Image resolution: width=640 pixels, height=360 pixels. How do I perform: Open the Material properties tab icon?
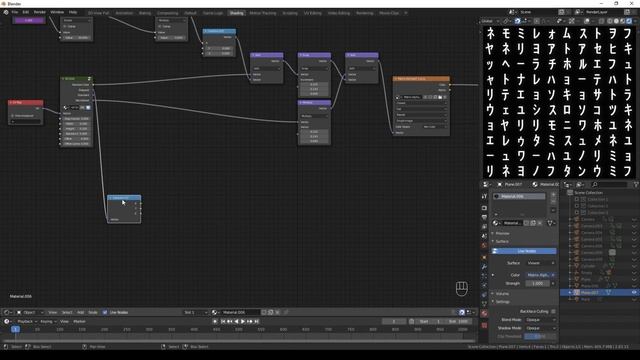pyautogui.click(x=484, y=313)
